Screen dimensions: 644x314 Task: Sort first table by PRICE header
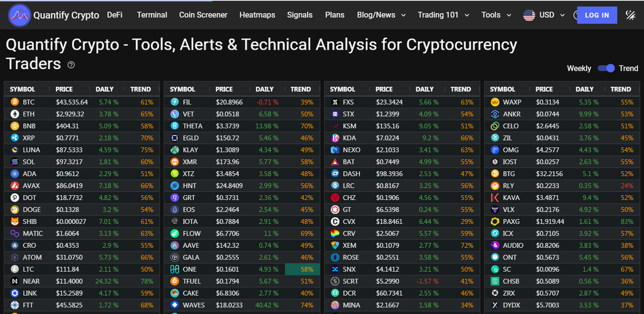click(x=64, y=89)
